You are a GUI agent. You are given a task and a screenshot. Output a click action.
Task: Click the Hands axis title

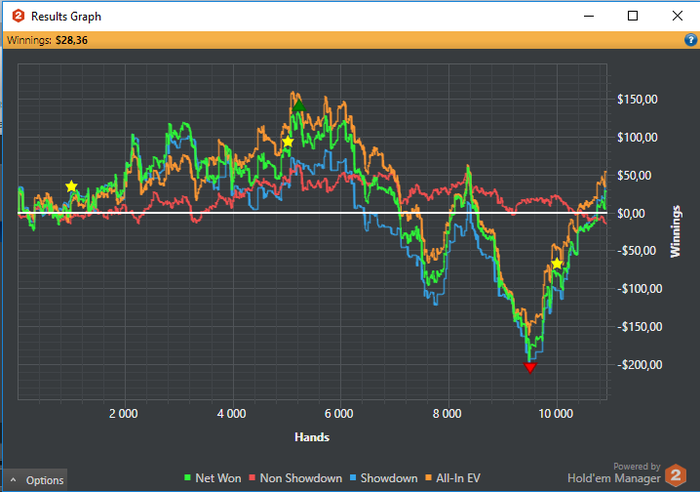tap(312, 437)
